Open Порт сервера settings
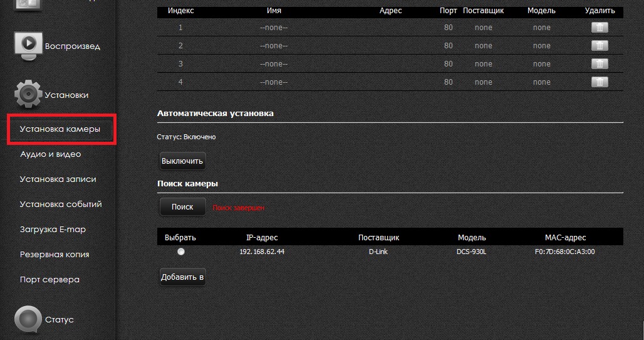This screenshot has height=340, width=644. [49, 280]
